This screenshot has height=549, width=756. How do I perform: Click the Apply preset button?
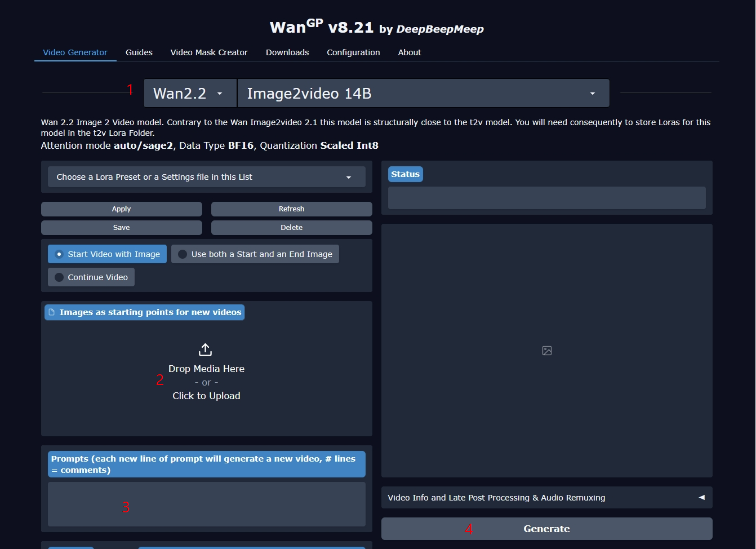tap(121, 209)
